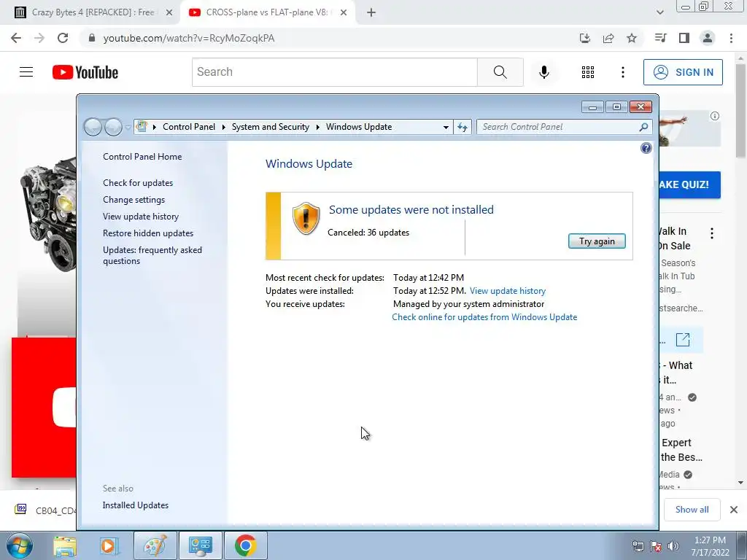Click install app icon in address bar
The image size is (747, 560).
(x=585, y=38)
